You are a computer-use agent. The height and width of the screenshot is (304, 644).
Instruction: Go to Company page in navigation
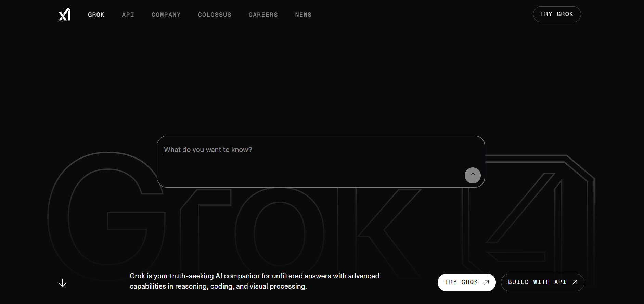coord(166,15)
